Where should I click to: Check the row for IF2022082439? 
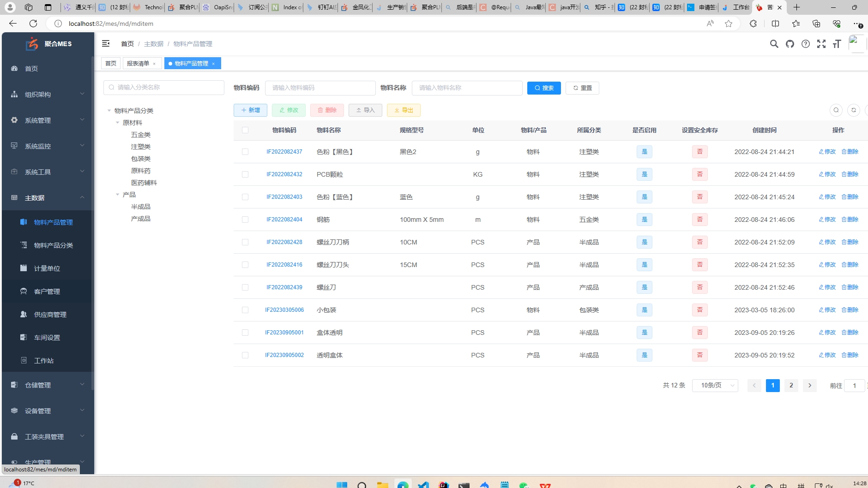pyautogui.click(x=245, y=287)
